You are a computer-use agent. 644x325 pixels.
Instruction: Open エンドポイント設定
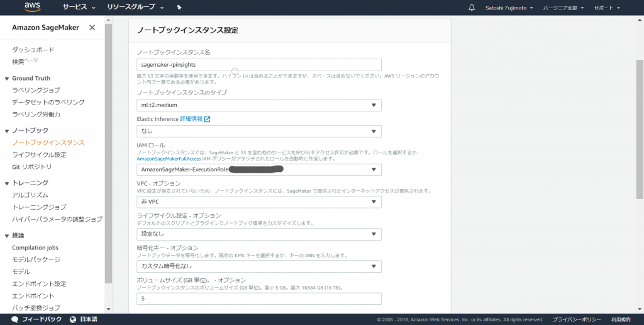[x=39, y=284]
